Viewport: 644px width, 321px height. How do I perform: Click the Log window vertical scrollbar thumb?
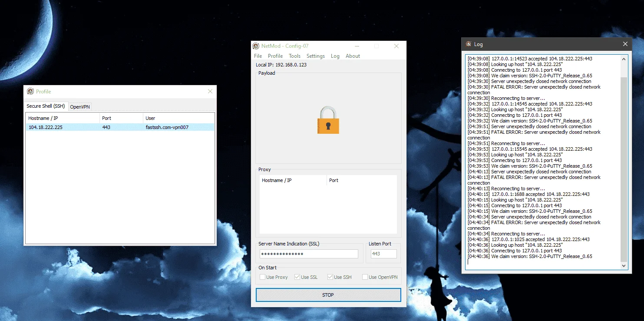coord(624,169)
